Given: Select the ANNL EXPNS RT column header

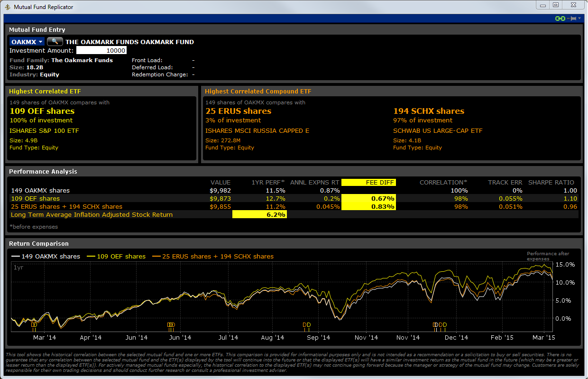Looking at the screenshot, I should [315, 182].
